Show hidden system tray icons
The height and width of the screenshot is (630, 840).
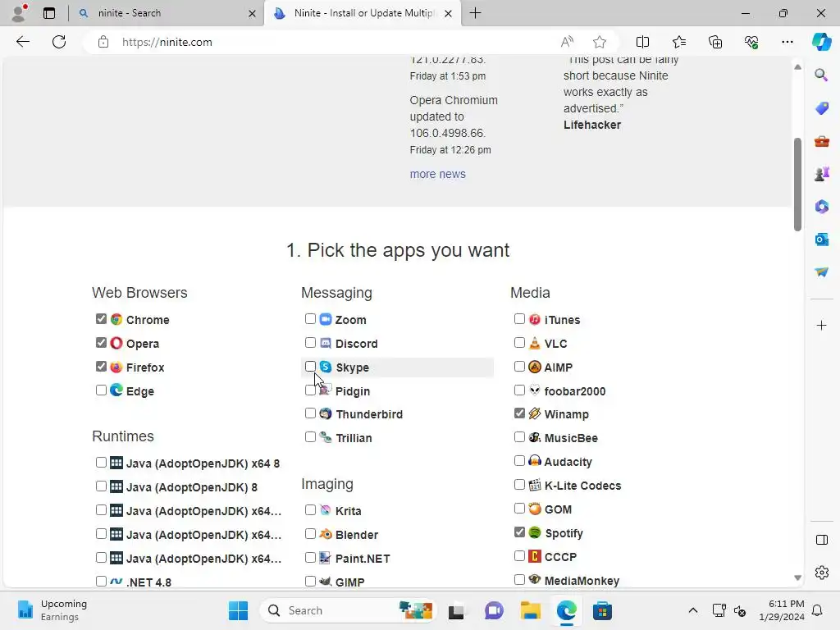pyautogui.click(x=692, y=610)
